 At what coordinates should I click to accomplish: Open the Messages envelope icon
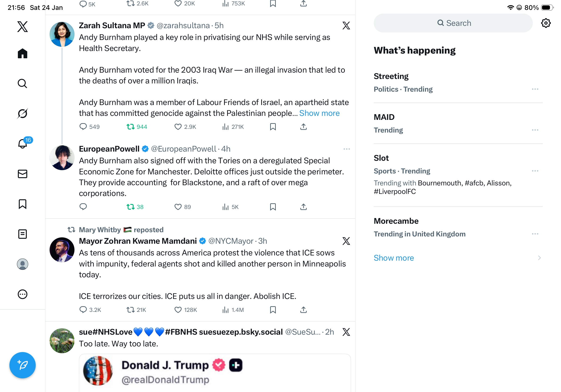coord(23,174)
